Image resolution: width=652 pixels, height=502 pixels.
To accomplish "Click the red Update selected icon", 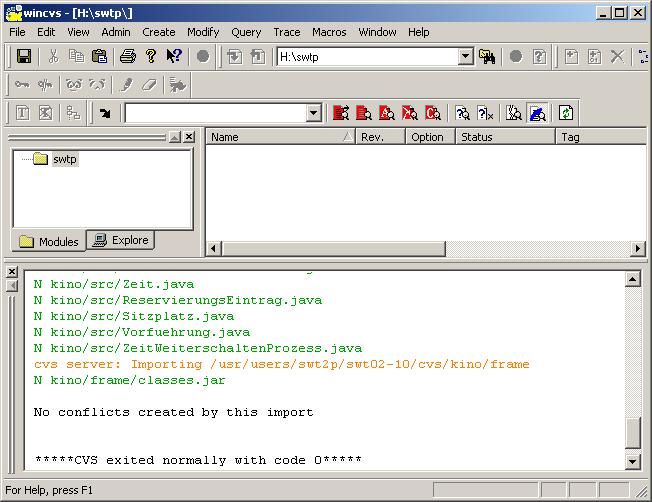I will 364,113.
